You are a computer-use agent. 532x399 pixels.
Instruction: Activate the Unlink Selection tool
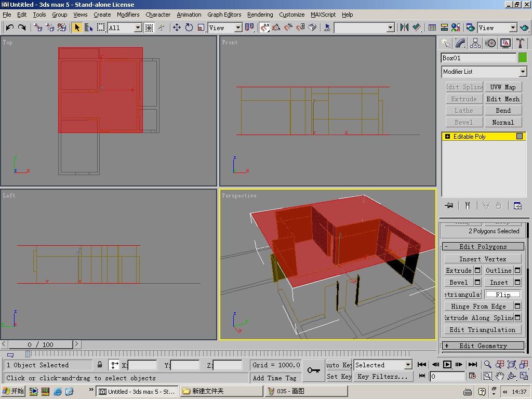(50, 28)
